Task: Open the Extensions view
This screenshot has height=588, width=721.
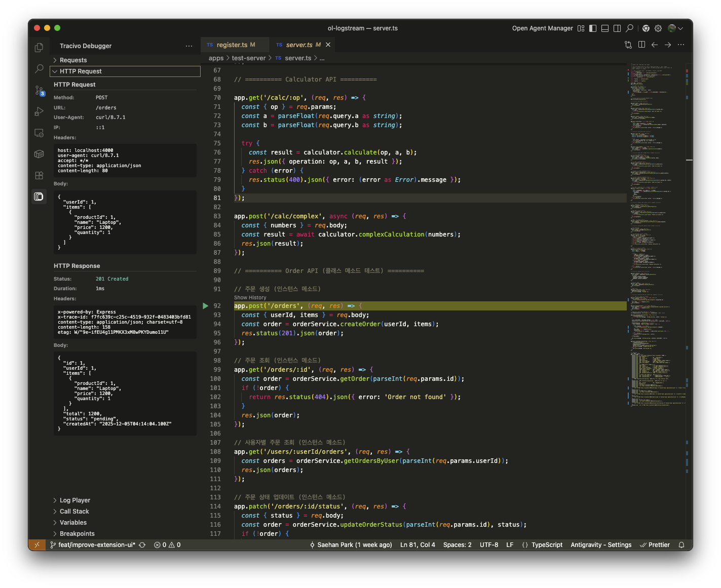Action: coord(39,175)
